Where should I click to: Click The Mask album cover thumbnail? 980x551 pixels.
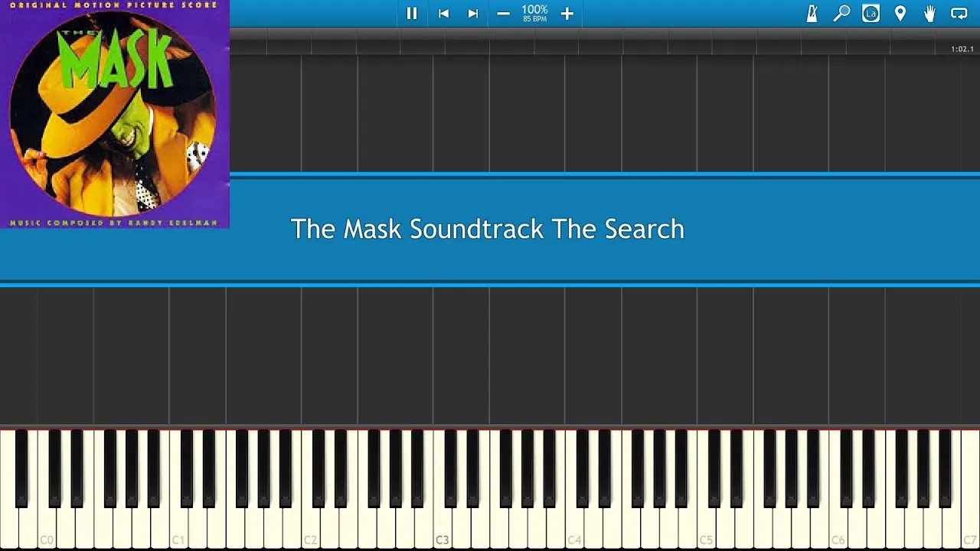click(115, 114)
